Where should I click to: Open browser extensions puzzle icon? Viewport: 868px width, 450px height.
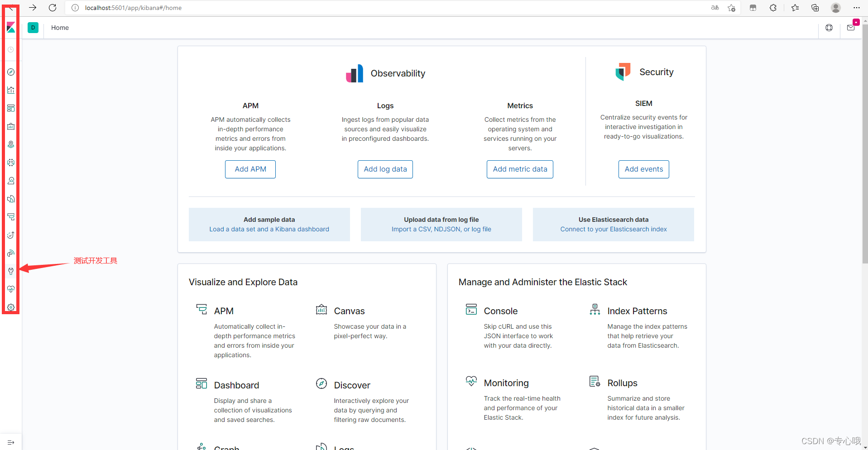click(x=773, y=8)
